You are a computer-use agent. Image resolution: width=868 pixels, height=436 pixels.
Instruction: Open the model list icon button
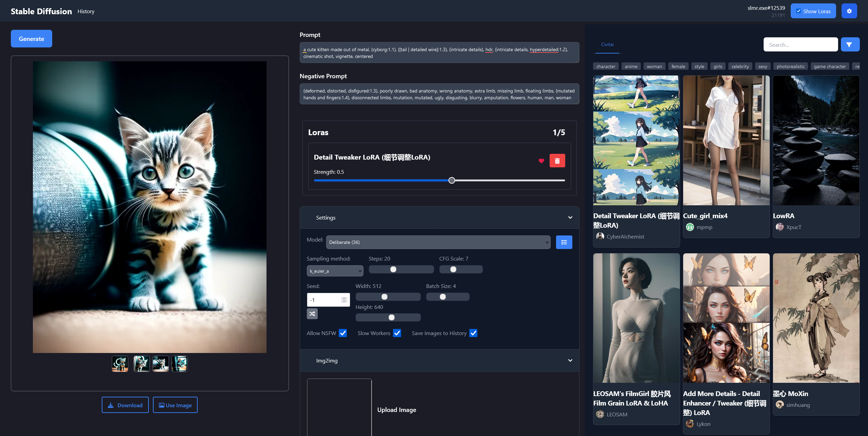[564, 242]
